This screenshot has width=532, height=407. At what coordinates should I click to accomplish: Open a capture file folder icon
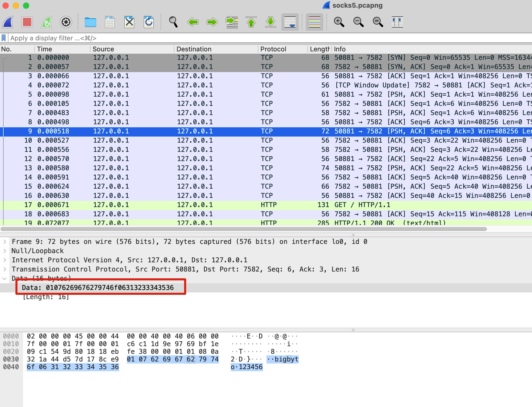(90, 22)
